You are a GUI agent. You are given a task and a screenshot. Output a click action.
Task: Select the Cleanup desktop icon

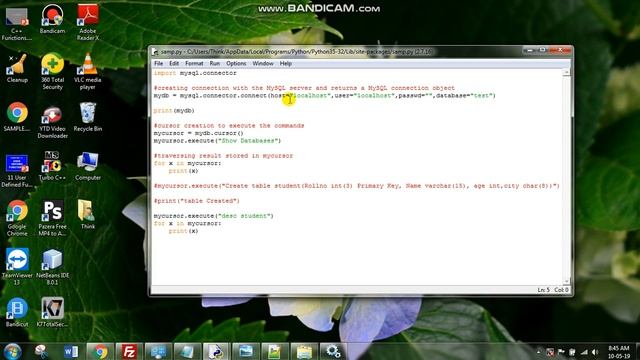tap(17, 68)
